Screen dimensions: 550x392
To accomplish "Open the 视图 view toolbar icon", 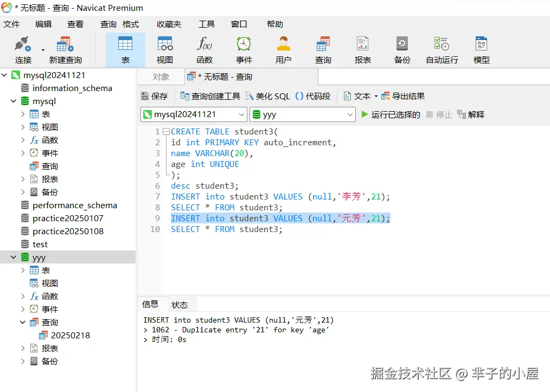I will [165, 50].
